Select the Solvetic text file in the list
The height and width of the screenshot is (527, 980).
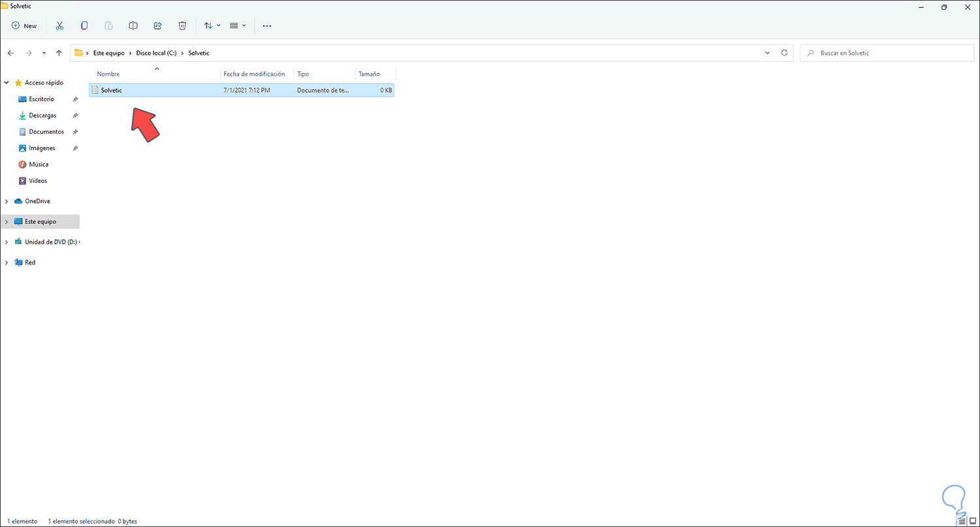(242, 90)
